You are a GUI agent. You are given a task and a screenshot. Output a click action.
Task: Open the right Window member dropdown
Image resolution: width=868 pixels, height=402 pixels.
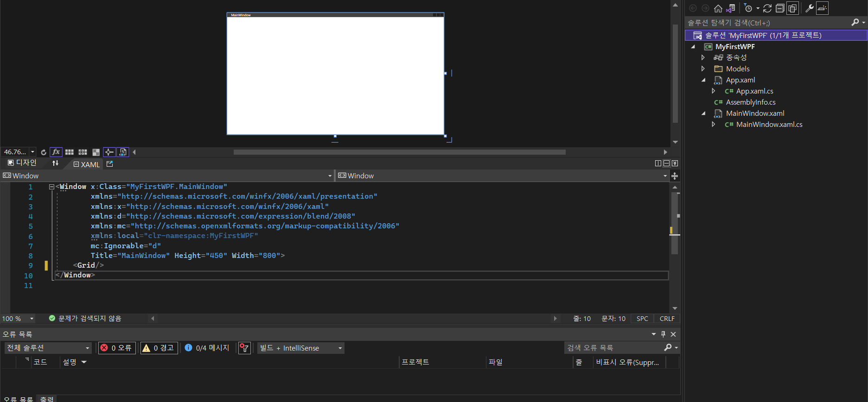click(x=665, y=176)
